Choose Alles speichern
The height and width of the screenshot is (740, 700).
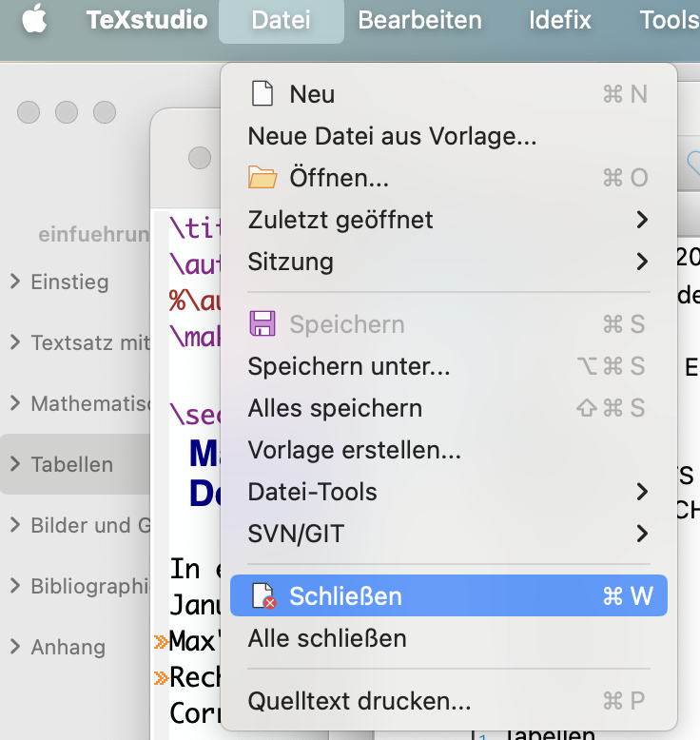pos(335,408)
